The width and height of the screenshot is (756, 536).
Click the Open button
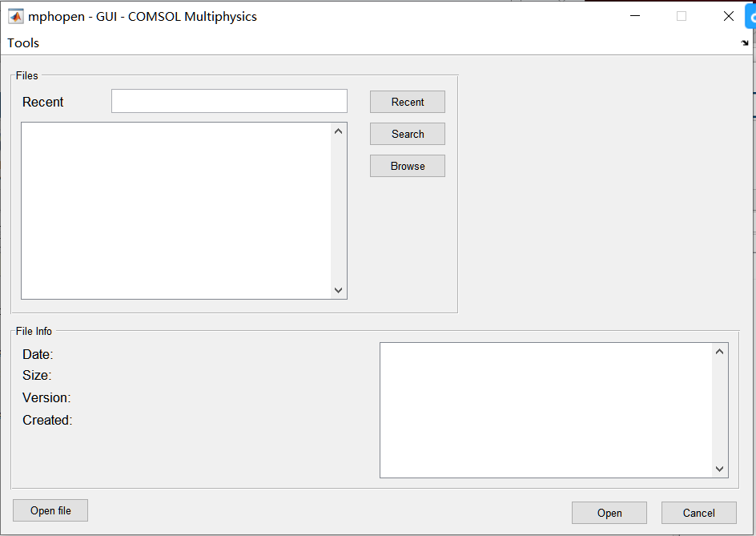click(609, 512)
